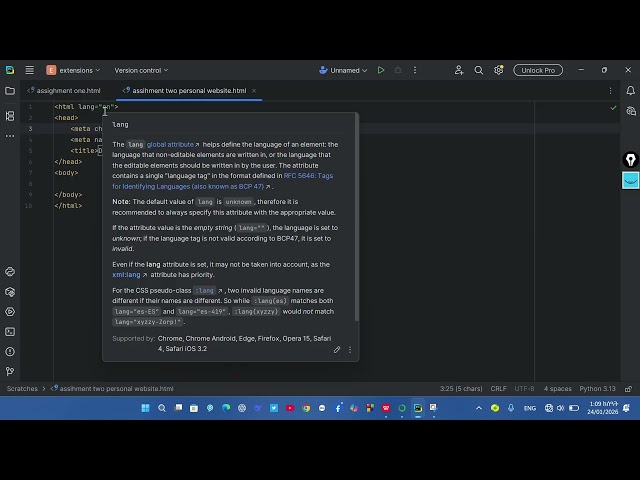Click the green inspections checkmark
Screen dimensions: 640x480
pos(613,108)
